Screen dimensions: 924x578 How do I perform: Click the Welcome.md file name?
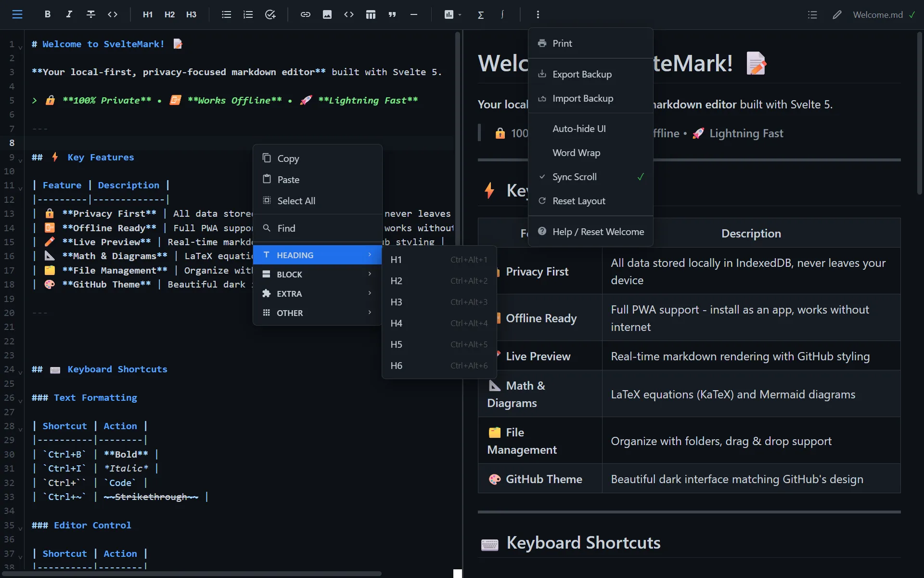coord(878,14)
